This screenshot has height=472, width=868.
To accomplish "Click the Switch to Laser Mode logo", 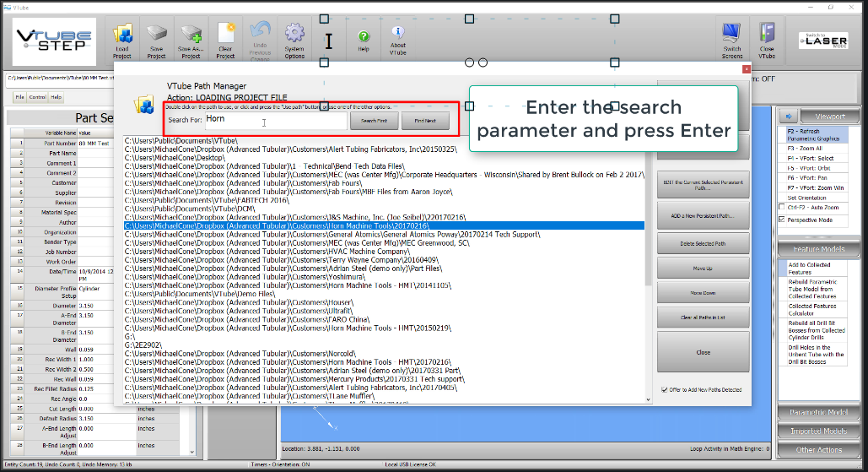I will click(x=817, y=40).
